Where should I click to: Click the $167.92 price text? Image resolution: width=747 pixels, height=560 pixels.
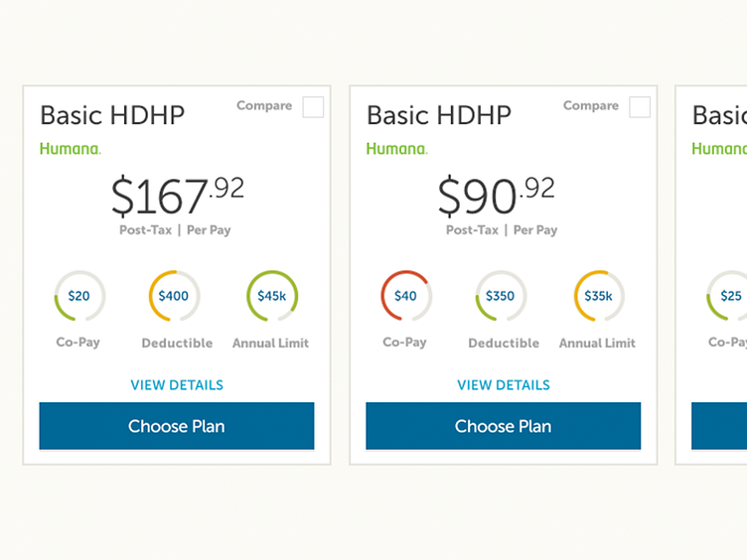pyautogui.click(x=177, y=196)
